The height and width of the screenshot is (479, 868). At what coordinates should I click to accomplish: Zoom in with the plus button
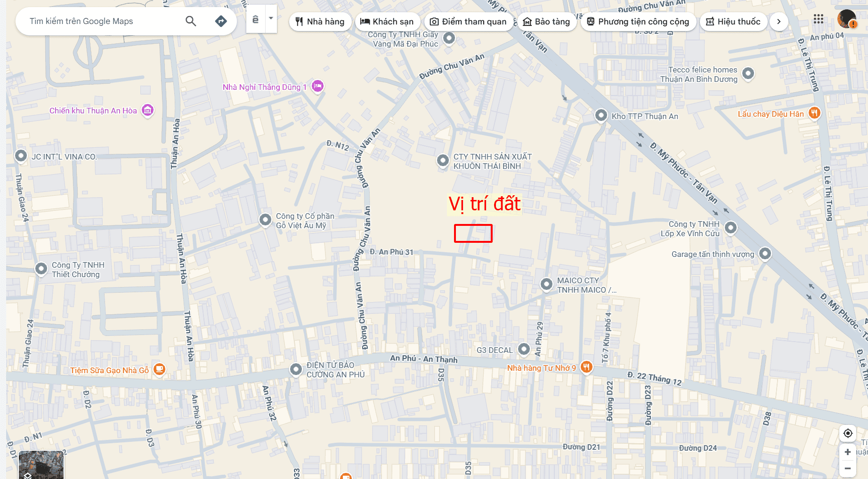click(848, 452)
